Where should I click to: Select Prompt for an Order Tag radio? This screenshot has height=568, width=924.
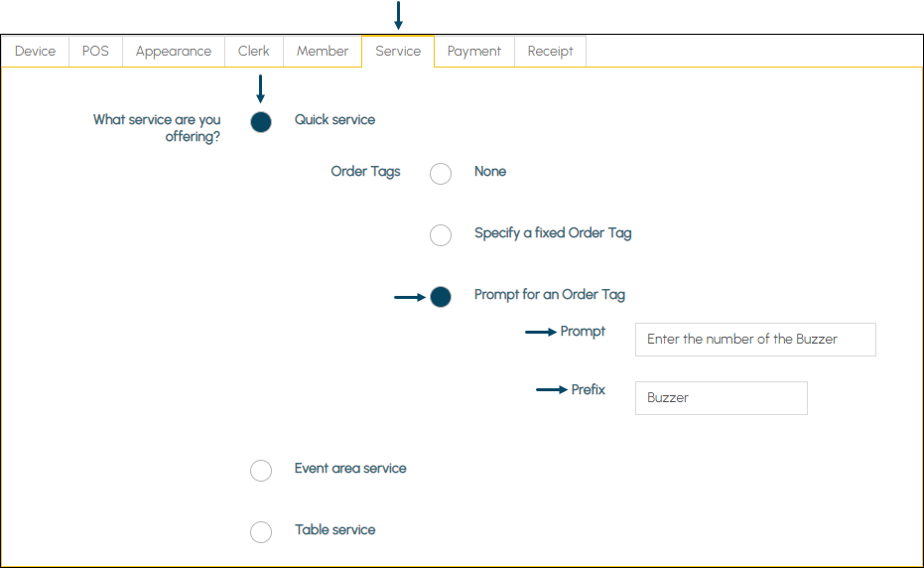(441, 297)
